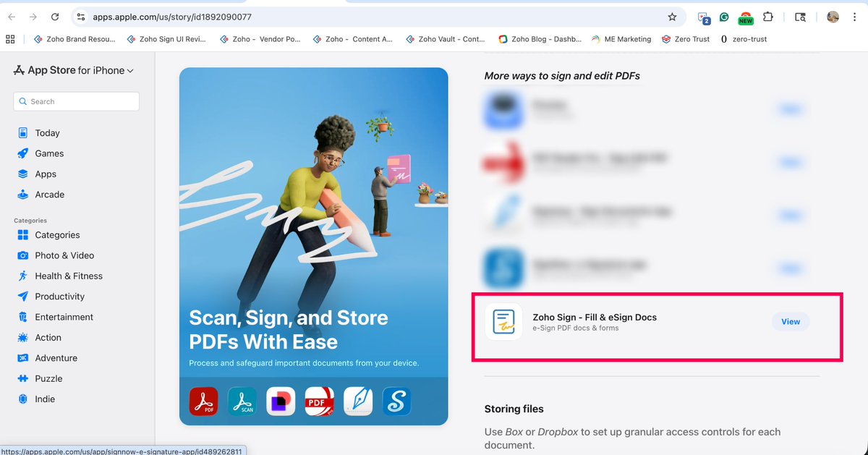This screenshot has height=455, width=868.
Task: Open the Extensions puzzle-piece menu
Action: click(768, 17)
